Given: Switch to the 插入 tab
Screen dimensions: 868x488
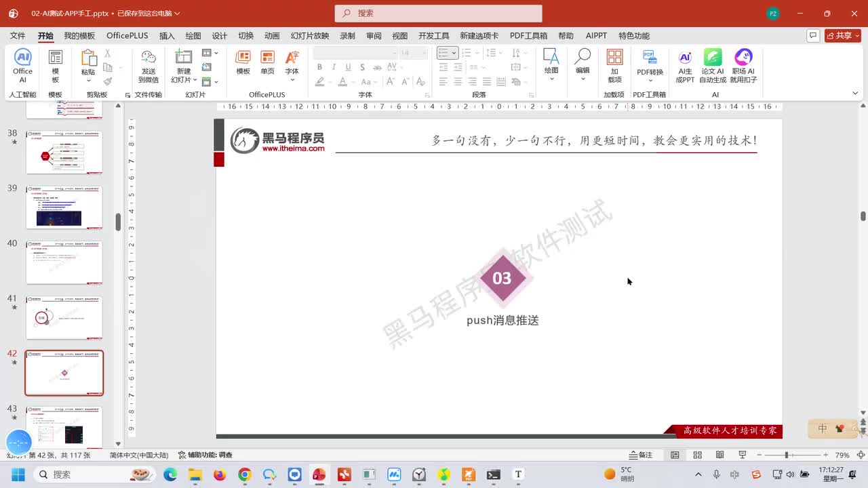Looking at the screenshot, I should tap(167, 36).
